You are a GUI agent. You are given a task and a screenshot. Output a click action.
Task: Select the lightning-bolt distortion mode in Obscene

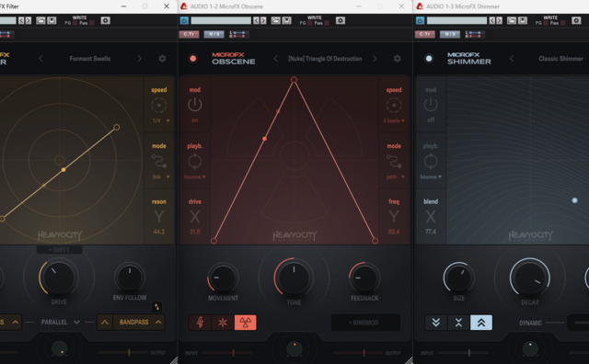click(201, 323)
